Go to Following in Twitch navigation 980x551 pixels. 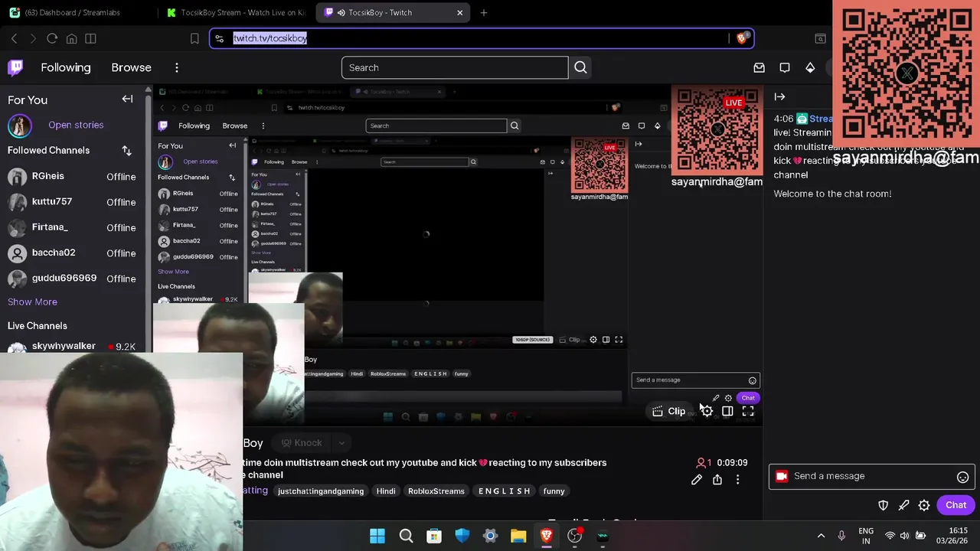point(66,67)
